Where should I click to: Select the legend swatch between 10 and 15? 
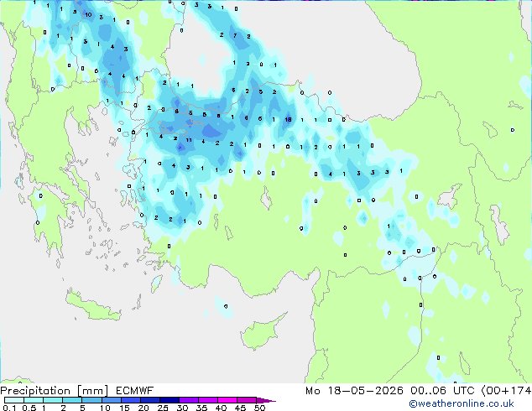pos(112,400)
